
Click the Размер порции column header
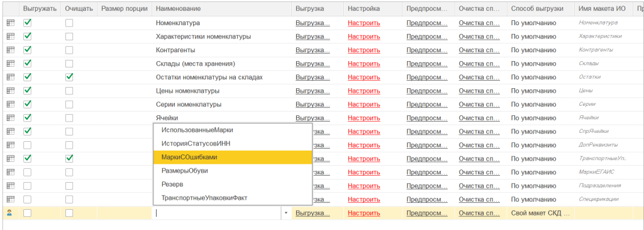[125, 8]
